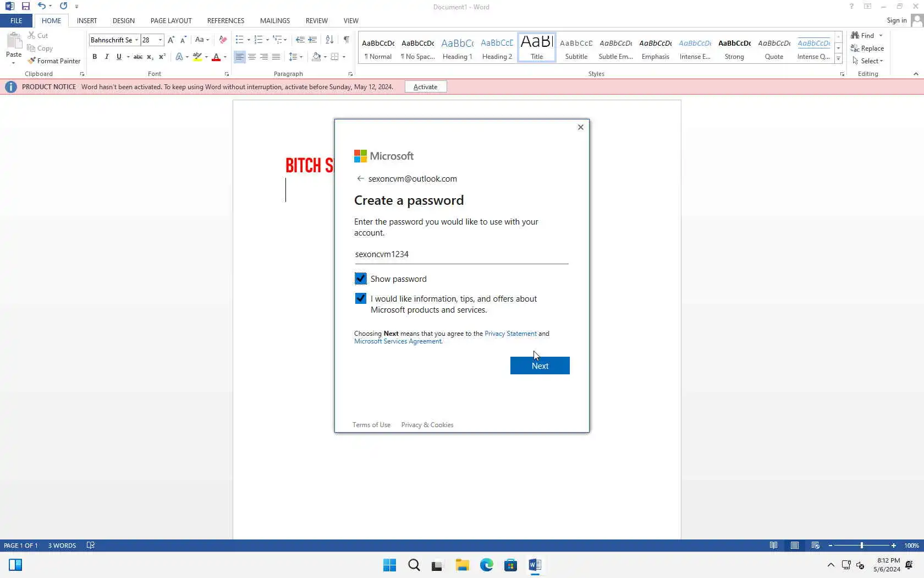Open the Privacy & Cookies link
The image size is (924, 578).
pos(427,425)
